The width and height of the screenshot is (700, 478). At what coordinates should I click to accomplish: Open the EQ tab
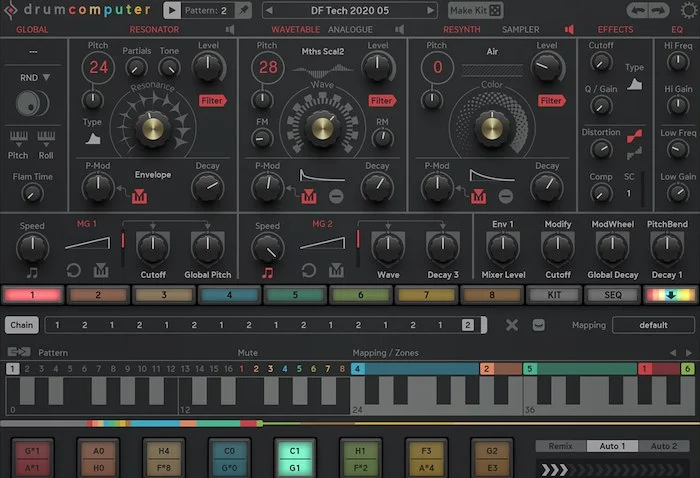pyautogui.click(x=677, y=29)
